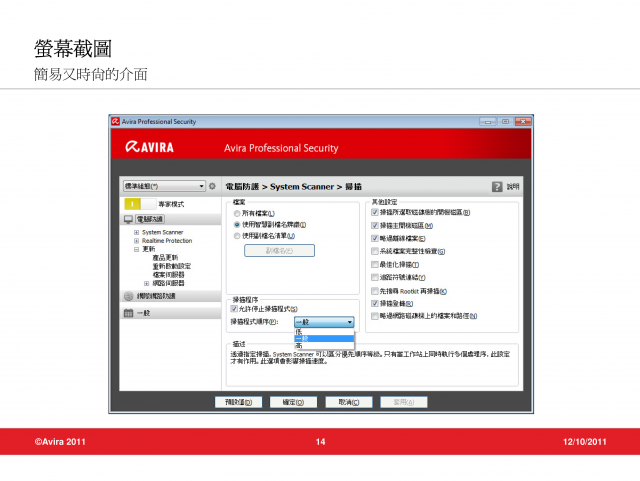Expand the System Scanner tree node

(x=136, y=232)
